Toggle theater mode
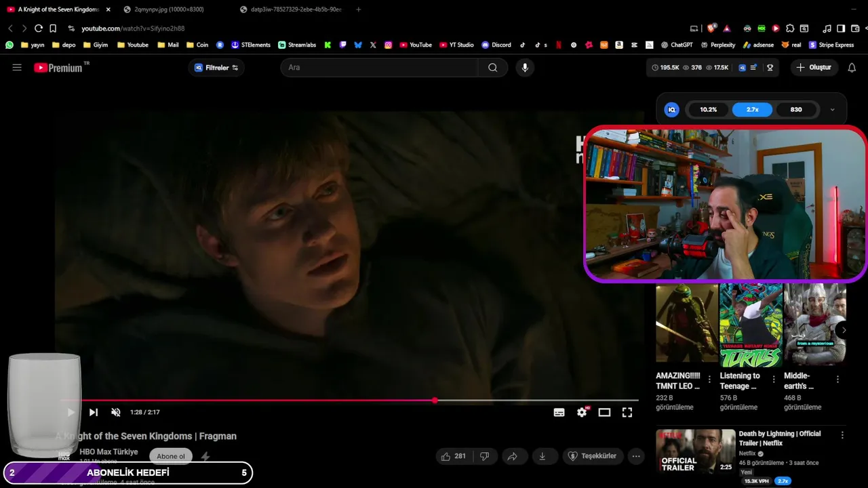 [x=604, y=412]
